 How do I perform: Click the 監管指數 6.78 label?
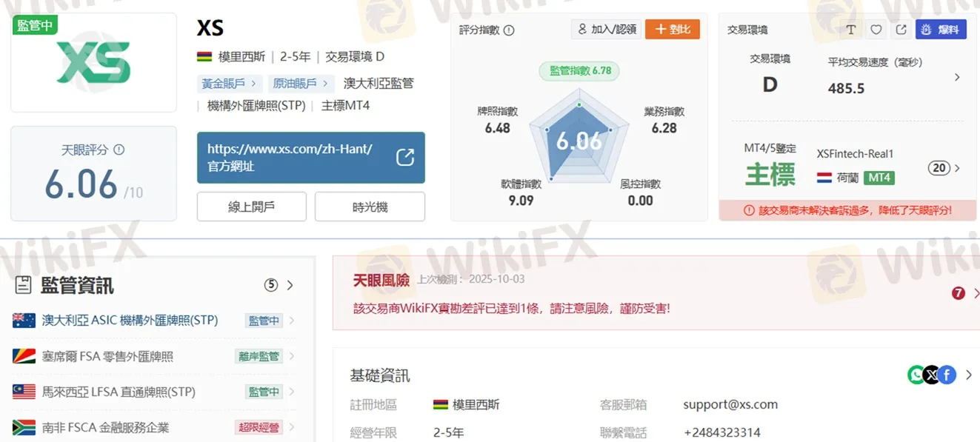point(579,70)
